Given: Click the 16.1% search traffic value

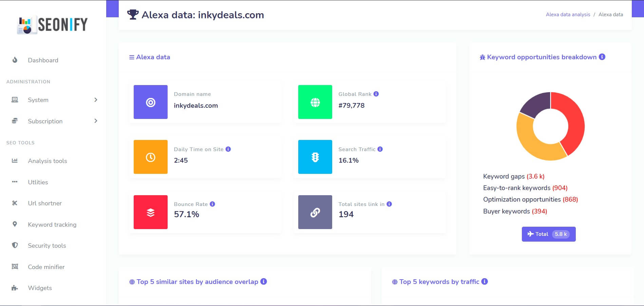Looking at the screenshot, I should (x=348, y=160).
